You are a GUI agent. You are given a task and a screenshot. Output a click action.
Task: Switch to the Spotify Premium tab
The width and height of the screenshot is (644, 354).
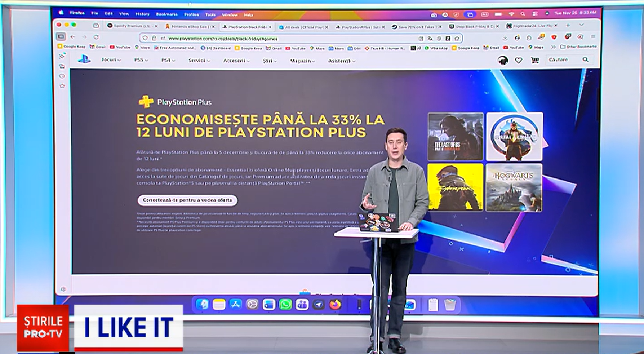(132, 26)
